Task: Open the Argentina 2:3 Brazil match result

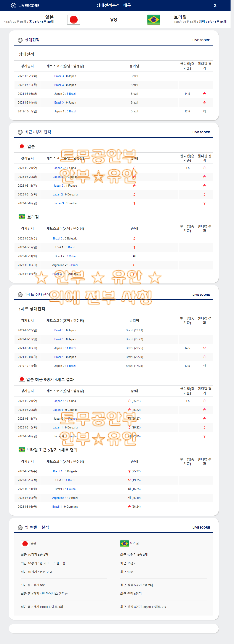Action: coord(65,265)
